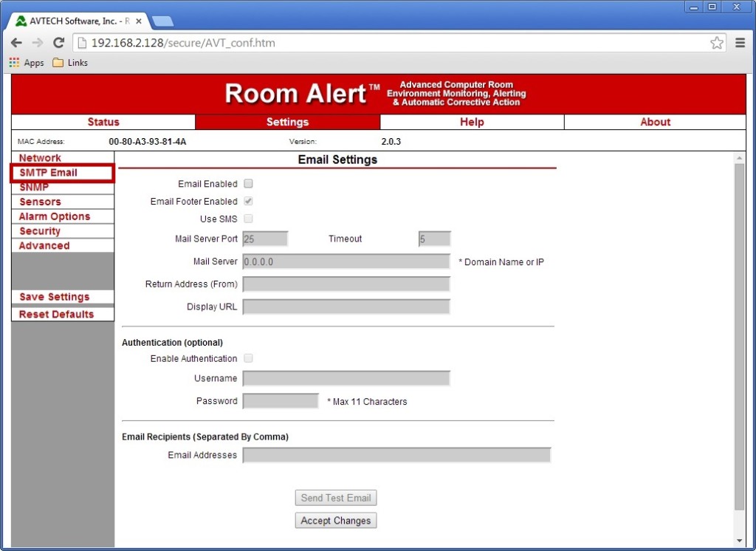
Task: Click the Email Addresses input field
Action: [396, 455]
